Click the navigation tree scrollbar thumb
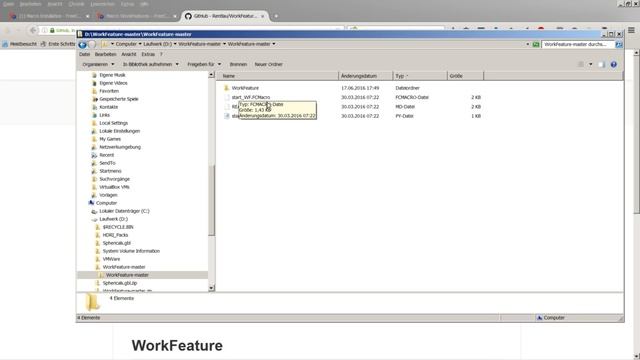This screenshot has height=360, width=640. (211, 200)
